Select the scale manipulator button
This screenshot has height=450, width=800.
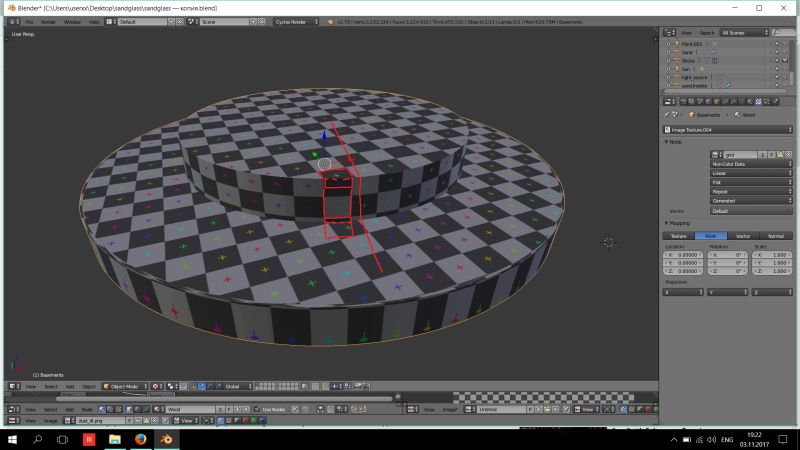coord(218,387)
